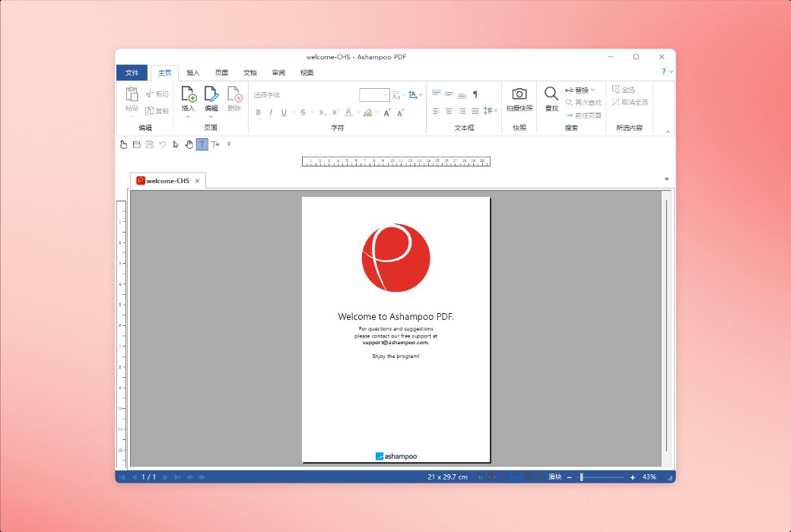
Task: Toggle italic formatting
Action: click(x=270, y=112)
